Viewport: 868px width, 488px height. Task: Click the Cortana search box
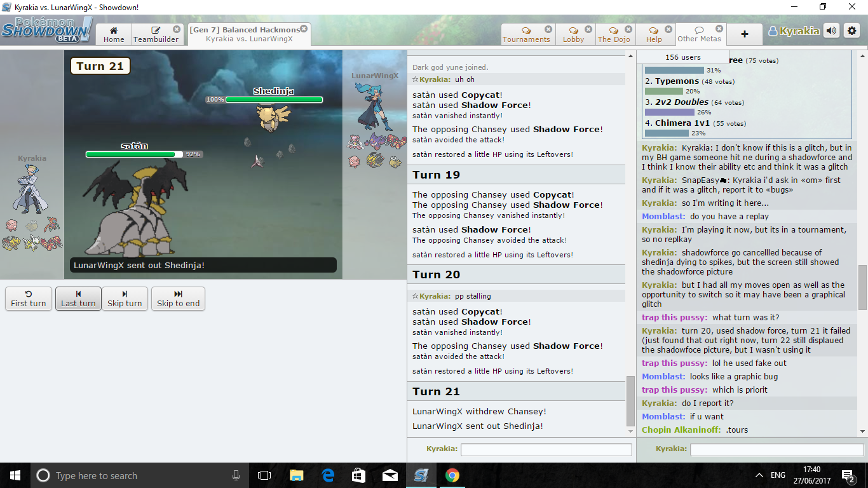[140, 475]
